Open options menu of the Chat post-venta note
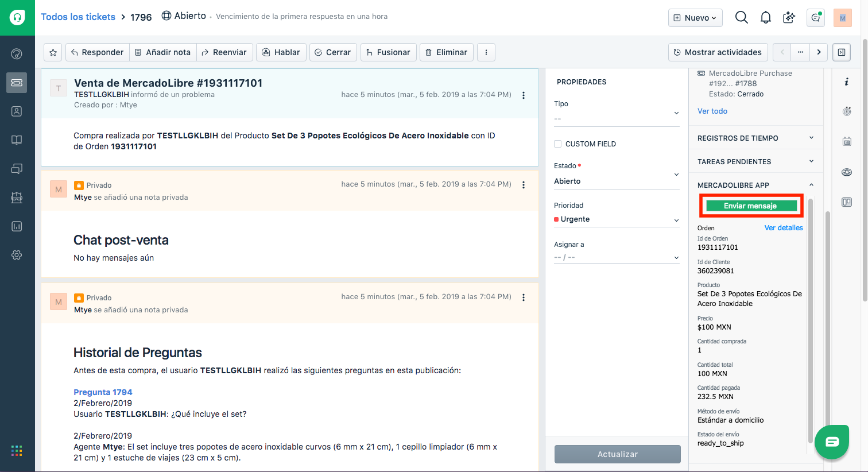 coord(524,185)
